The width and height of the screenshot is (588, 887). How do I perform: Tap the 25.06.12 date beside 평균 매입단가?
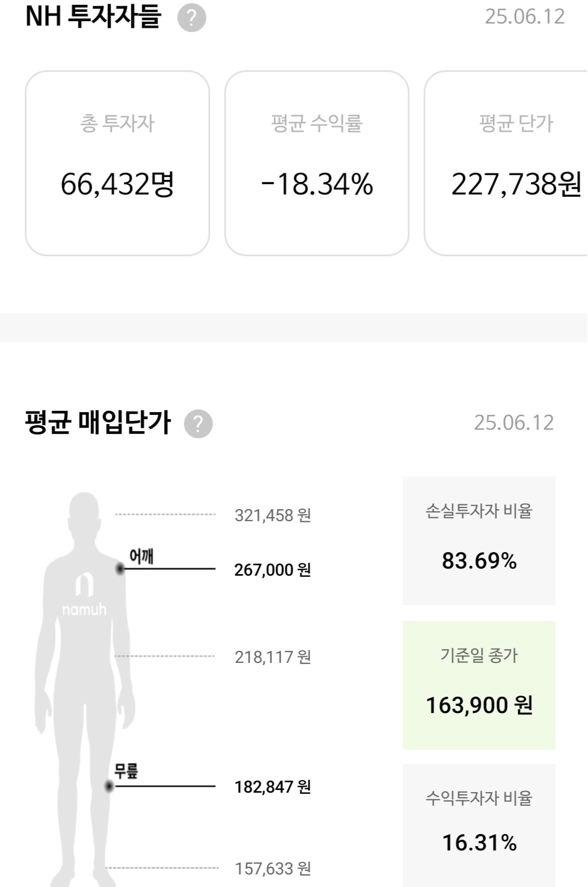pyautogui.click(x=513, y=423)
